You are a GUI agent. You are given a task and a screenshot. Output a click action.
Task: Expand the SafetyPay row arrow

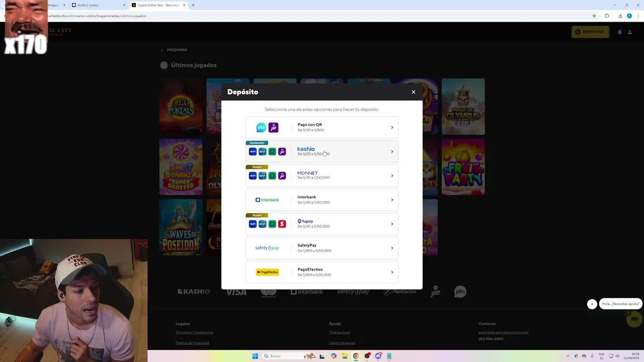[392, 248]
